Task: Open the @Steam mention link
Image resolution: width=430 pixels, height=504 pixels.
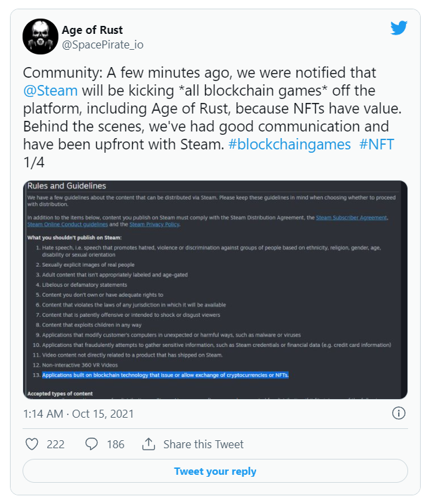Action: (x=50, y=90)
